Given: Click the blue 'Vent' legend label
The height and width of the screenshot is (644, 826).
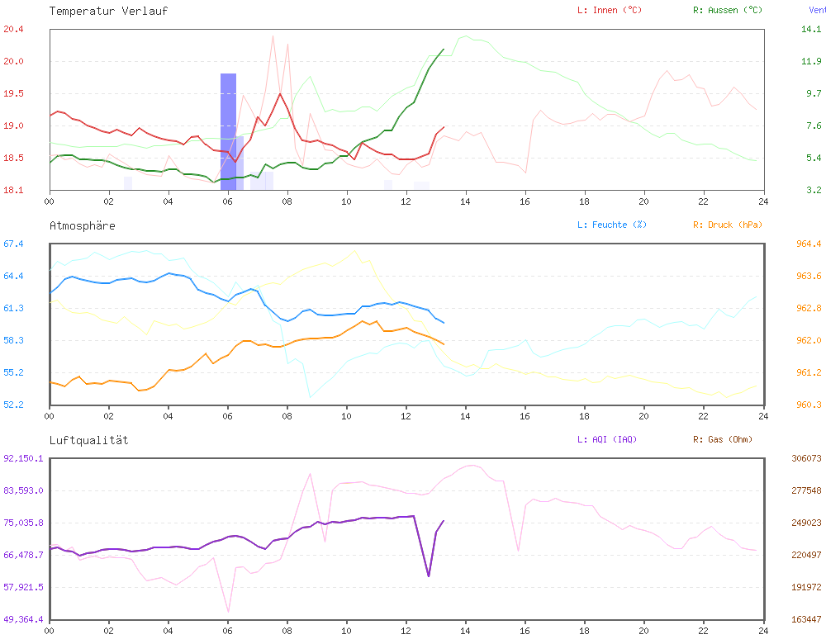Looking at the screenshot, I should [817, 10].
